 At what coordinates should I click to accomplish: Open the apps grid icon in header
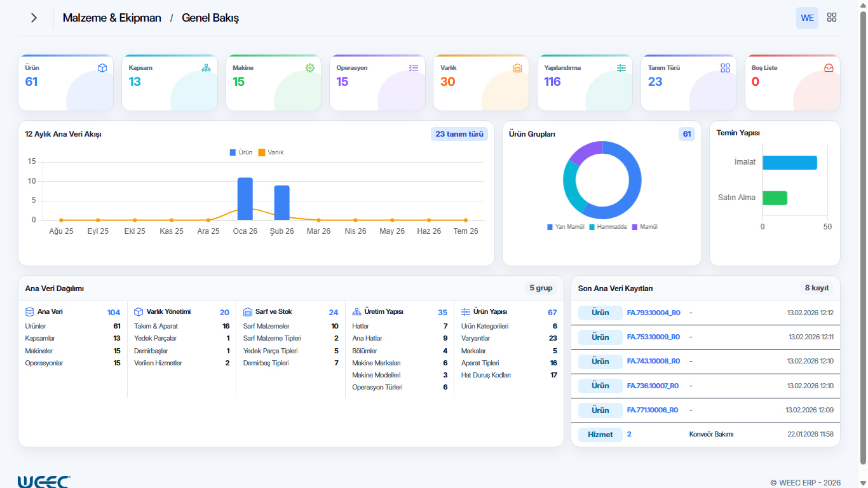click(832, 18)
